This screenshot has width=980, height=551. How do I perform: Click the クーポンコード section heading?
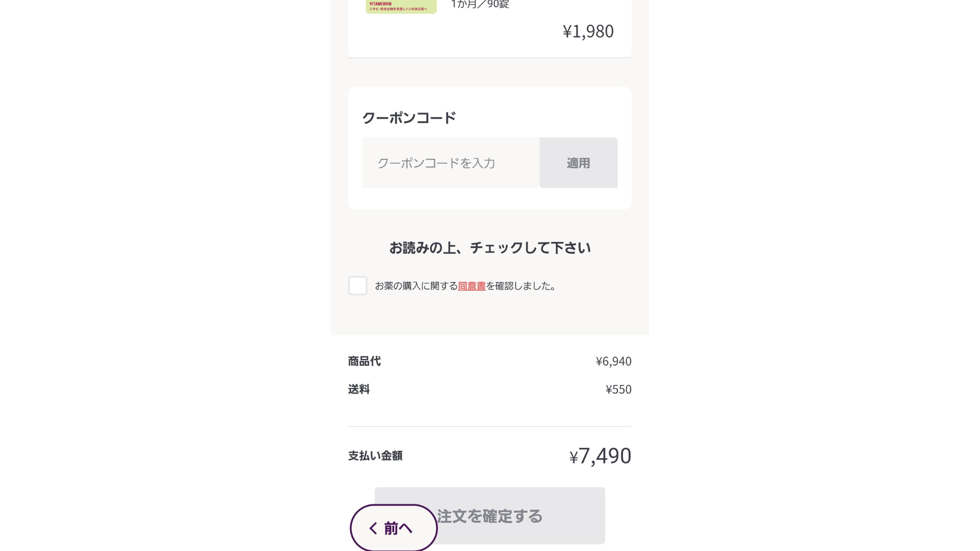(x=409, y=118)
